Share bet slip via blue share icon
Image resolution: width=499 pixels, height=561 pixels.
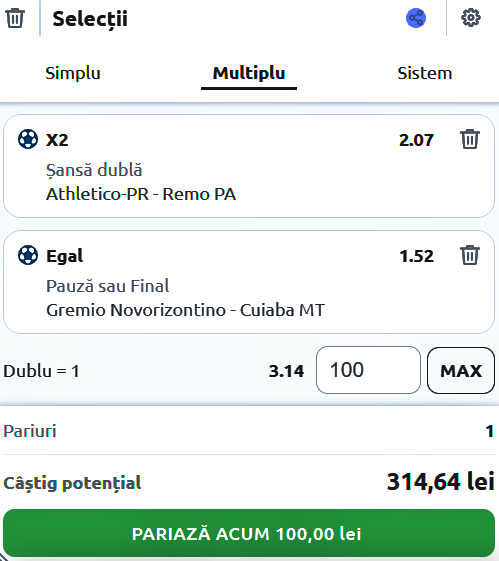click(416, 18)
